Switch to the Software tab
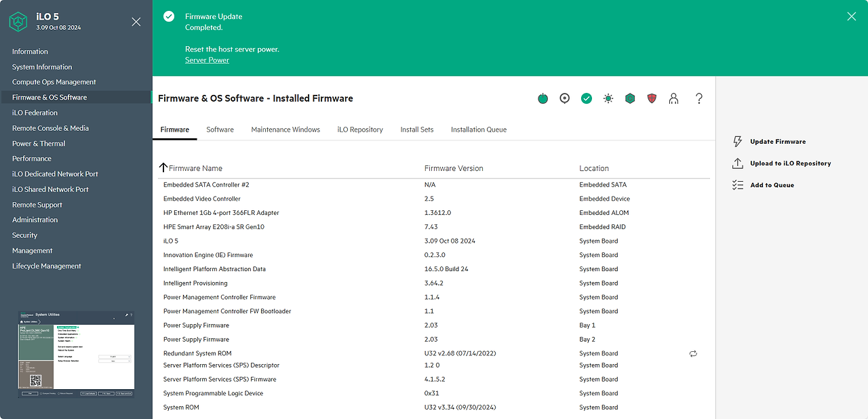The width and height of the screenshot is (868, 419). pyautogui.click(x=220, y=129)
